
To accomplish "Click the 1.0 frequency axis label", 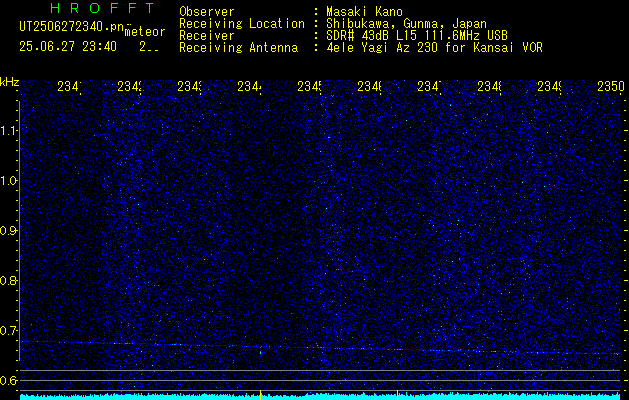I will [9, 181].
